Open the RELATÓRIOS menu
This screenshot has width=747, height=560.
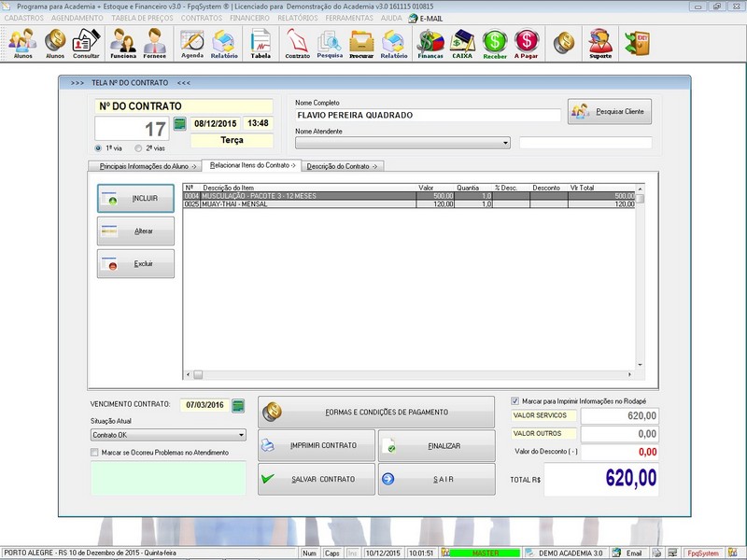[298, 18]
